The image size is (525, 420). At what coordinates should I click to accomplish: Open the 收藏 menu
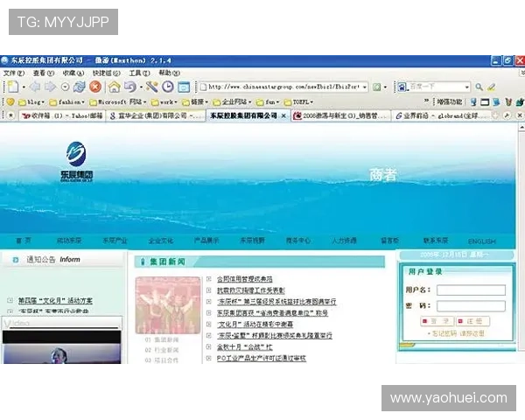coord(73,73)
